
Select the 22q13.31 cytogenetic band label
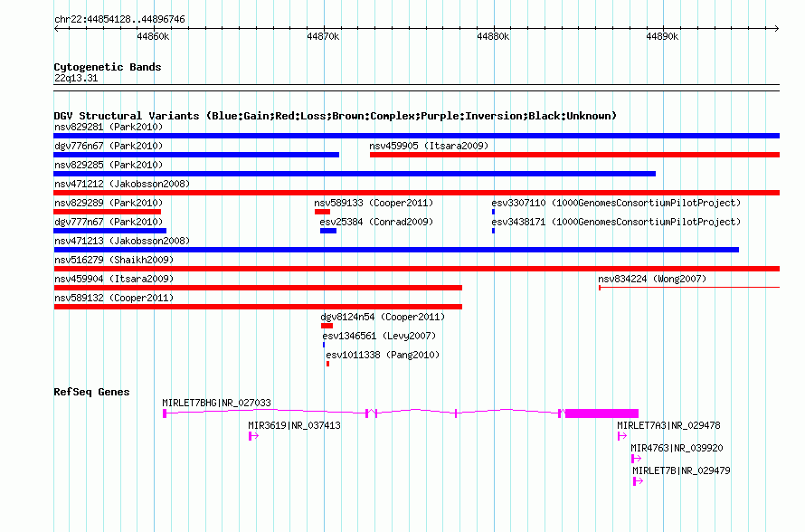75,78
